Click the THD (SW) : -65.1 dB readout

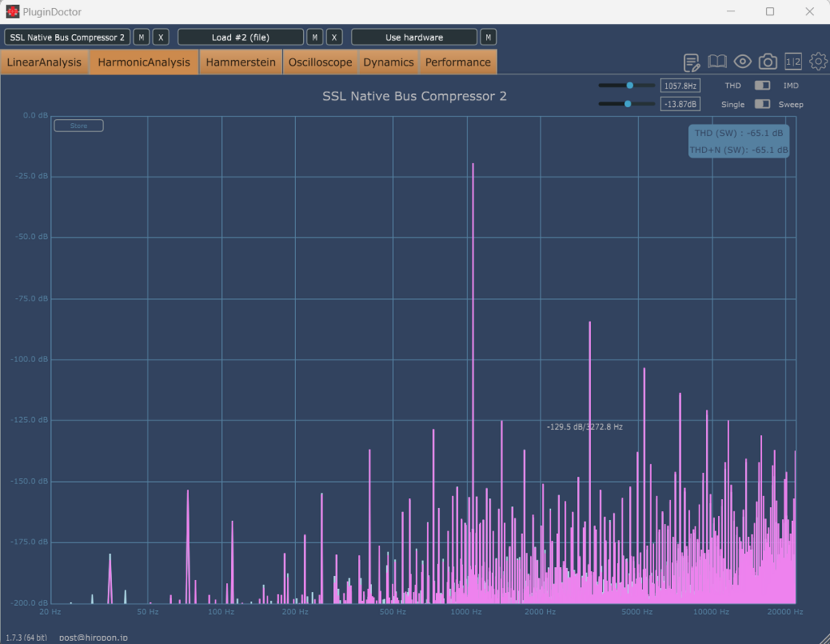(x=739, y=134)
